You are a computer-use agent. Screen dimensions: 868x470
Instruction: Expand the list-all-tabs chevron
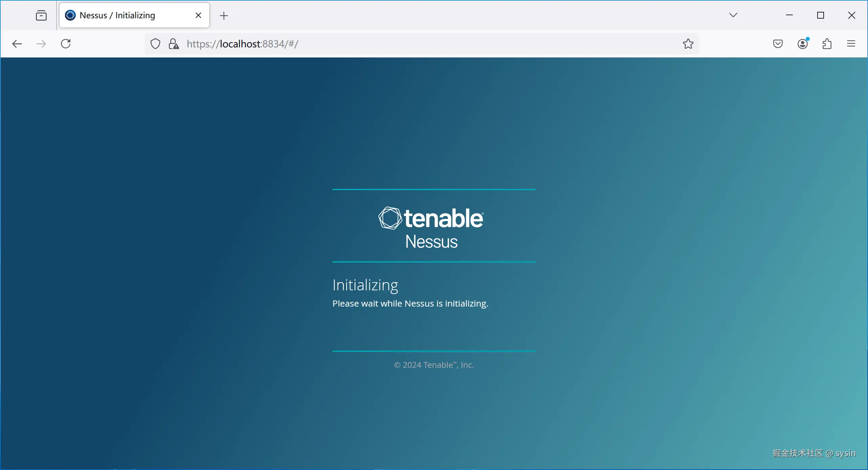pos(732,15)
